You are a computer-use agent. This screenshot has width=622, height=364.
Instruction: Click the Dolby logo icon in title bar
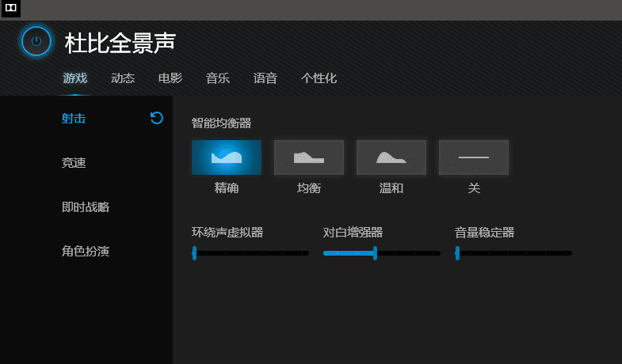pos(10,8)
